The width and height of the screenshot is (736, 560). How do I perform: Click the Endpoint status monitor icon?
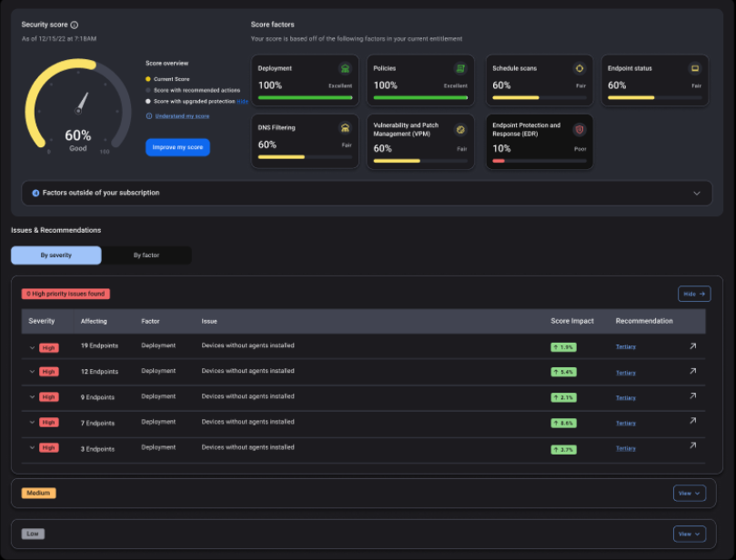[695, 68]
